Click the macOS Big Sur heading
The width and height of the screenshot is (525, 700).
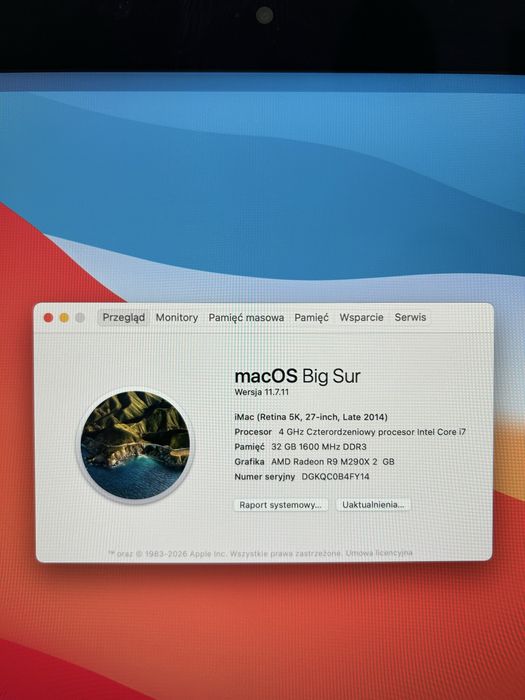tap(297, 376)
